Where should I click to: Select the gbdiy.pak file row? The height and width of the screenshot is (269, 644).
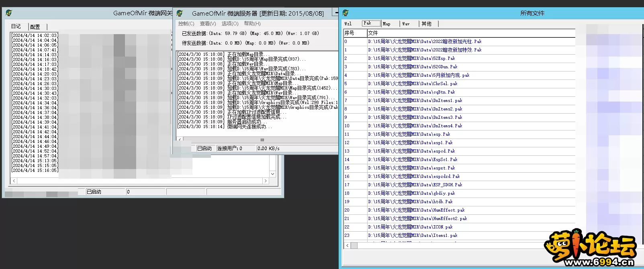460,193
